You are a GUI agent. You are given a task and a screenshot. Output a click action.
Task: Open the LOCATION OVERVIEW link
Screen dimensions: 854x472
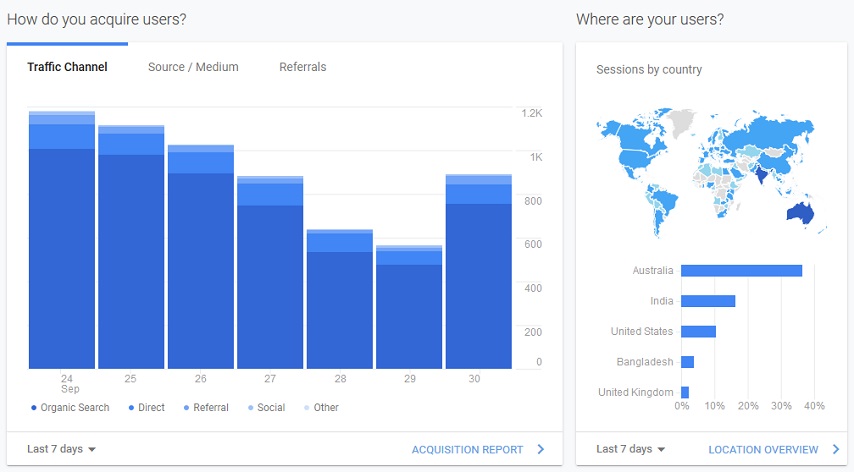[x=763, y=450]
